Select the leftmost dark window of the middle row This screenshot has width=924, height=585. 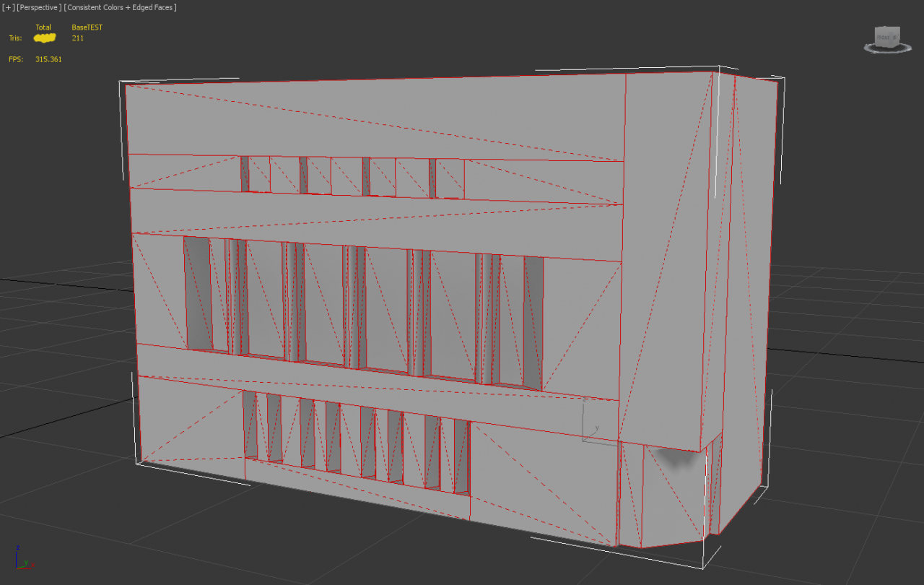click(x=197, y=294)
